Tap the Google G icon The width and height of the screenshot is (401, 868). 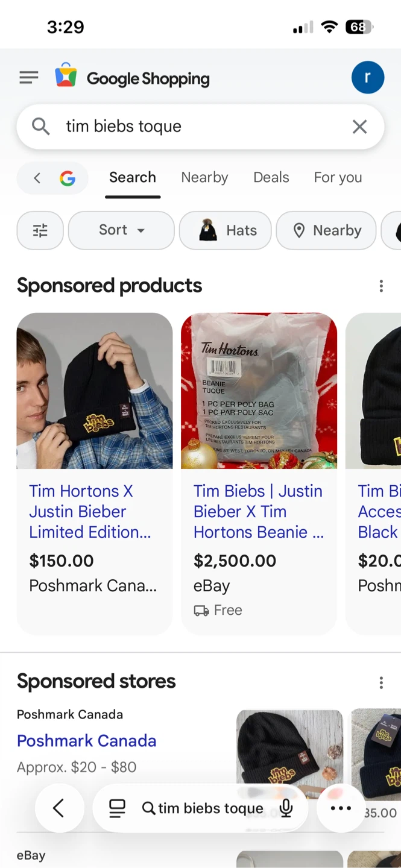[67, 178]
